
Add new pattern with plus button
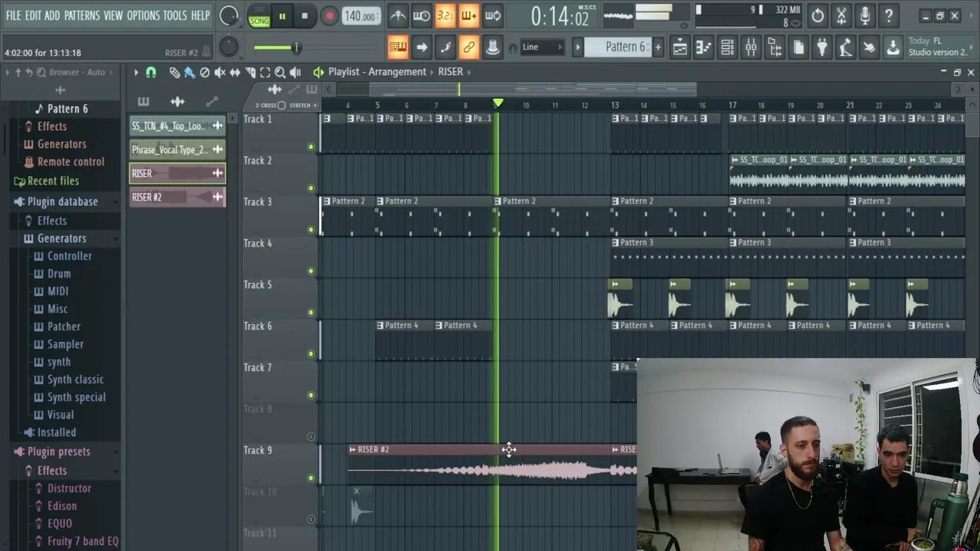point(657,47)
